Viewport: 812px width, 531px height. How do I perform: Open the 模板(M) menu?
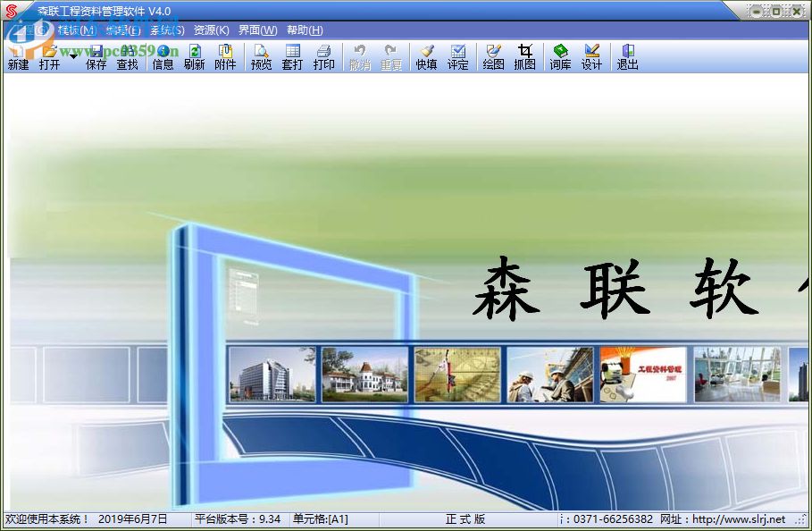(77, 30)
